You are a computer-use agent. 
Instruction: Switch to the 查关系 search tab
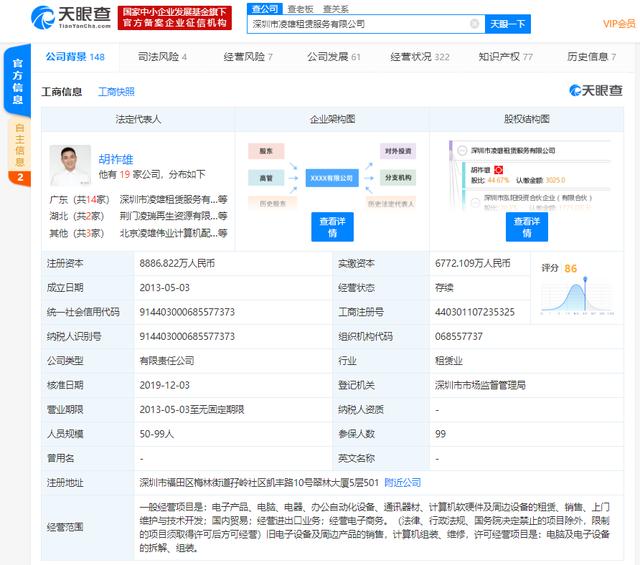coord(336,9)
